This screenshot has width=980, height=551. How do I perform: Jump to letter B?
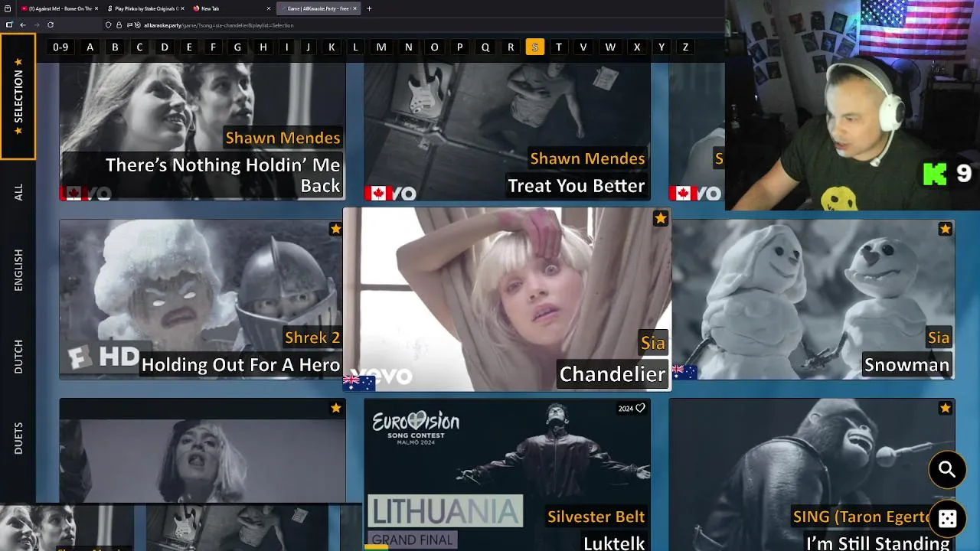coord(115,47)
